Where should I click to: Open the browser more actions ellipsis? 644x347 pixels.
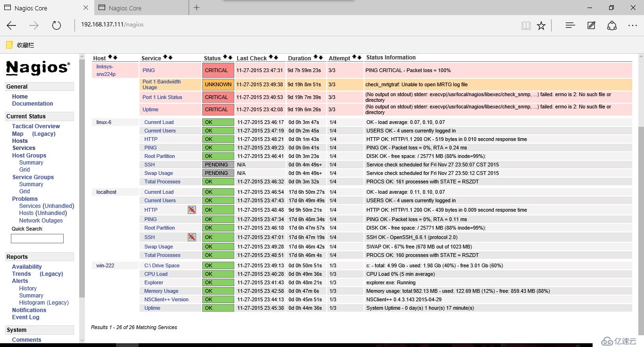[633, 25]
